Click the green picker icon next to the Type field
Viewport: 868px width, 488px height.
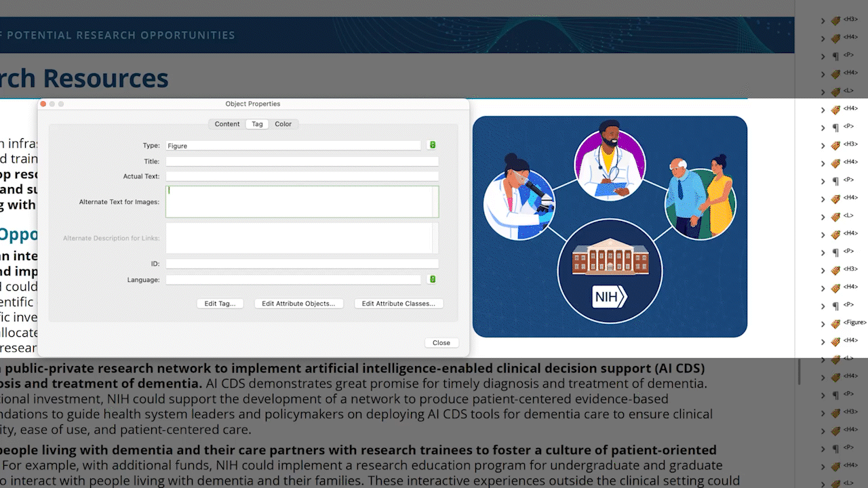point(432,144)
